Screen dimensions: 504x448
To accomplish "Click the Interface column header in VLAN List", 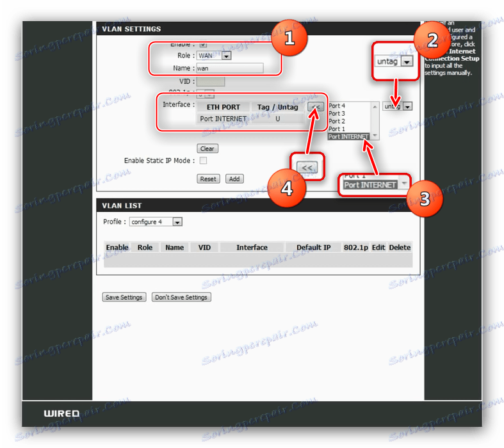I will tap(252, 247).
